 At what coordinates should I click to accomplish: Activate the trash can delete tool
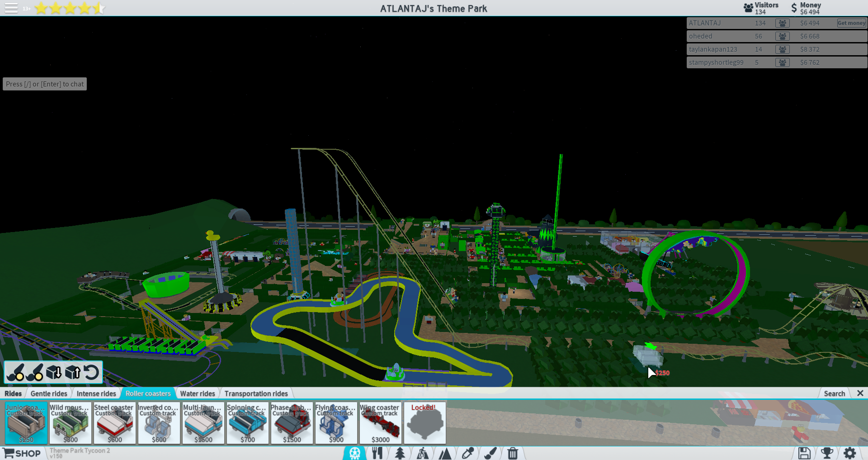point(513,453)
